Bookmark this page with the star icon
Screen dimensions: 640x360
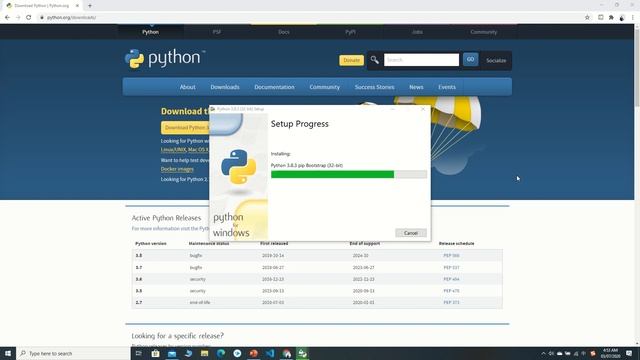pyautogui.click(x=587, y=18)
